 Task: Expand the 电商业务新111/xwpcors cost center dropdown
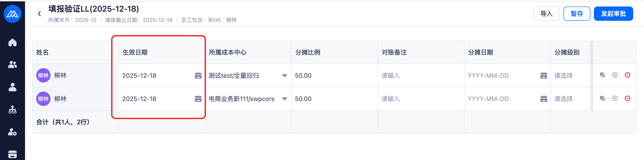284,99
